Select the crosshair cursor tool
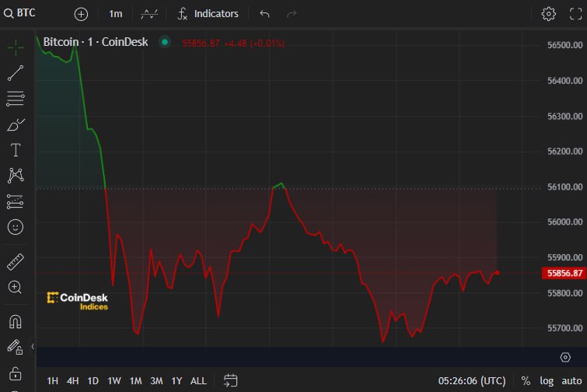The image size is (587, 392). tap(16, 47)
